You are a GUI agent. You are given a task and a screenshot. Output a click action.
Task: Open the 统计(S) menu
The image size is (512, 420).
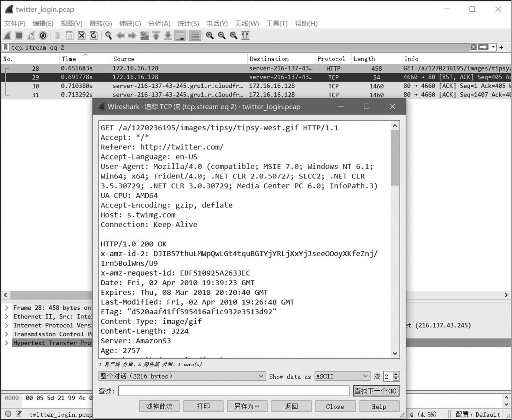(x=188, y=24)
